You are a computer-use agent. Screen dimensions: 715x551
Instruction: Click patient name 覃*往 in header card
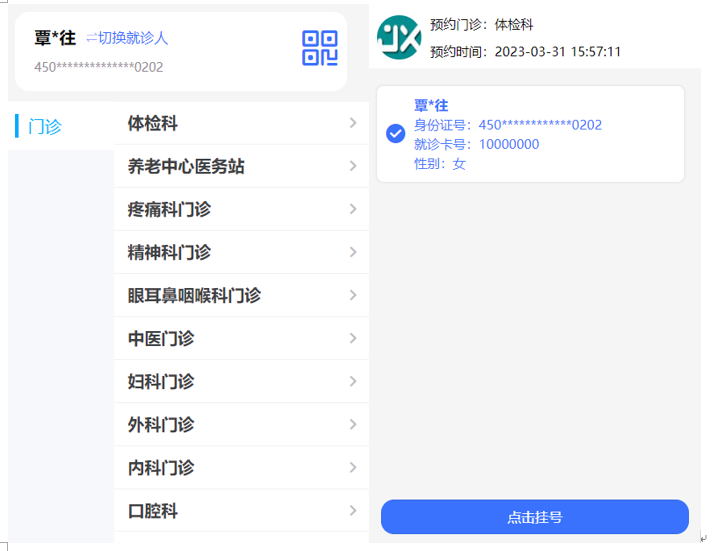pyautogui.click(x=55, y=38)
